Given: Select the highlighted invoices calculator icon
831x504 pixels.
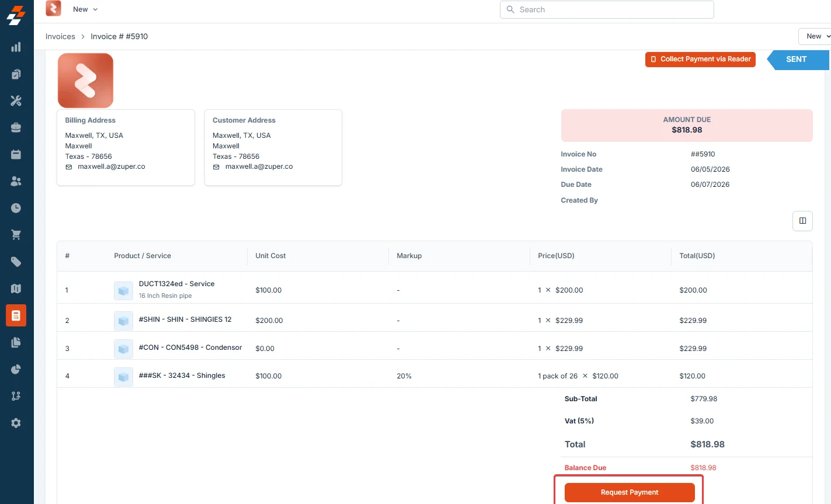Looking at the screenshot, I should tap(16, 315).
